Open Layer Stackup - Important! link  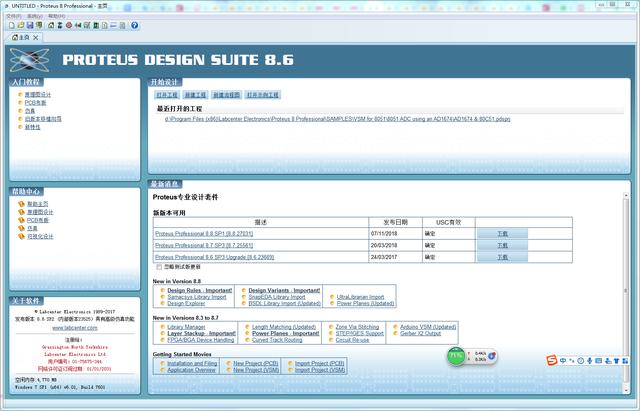click(x=202, y=333)
